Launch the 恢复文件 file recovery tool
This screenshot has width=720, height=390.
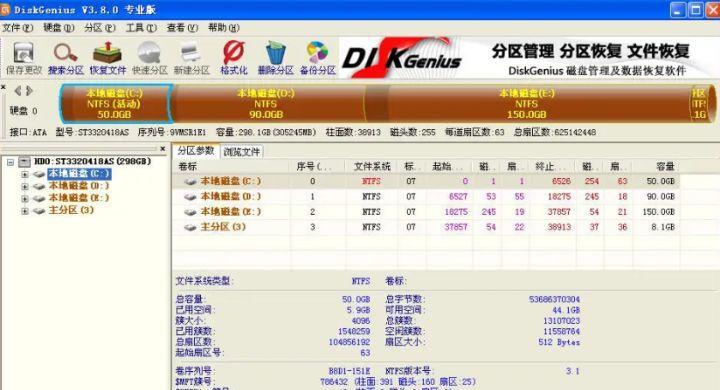107,58
